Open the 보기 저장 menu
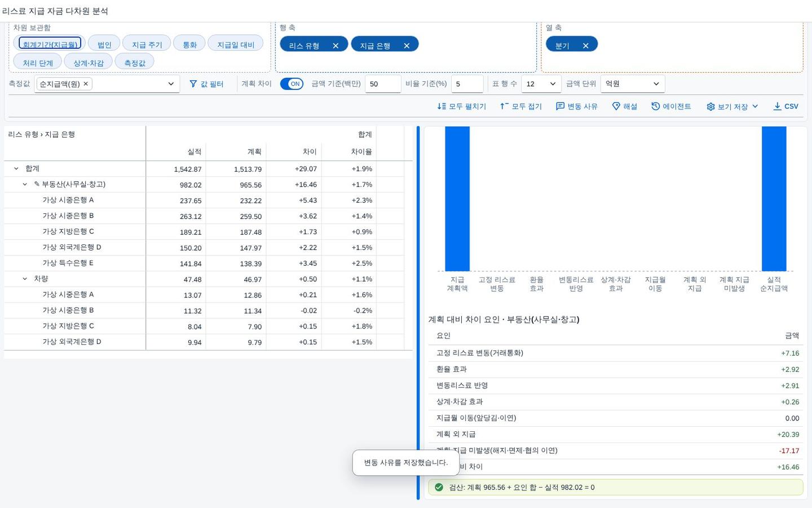This screenshot has width=812, height=508. (732, 107)
